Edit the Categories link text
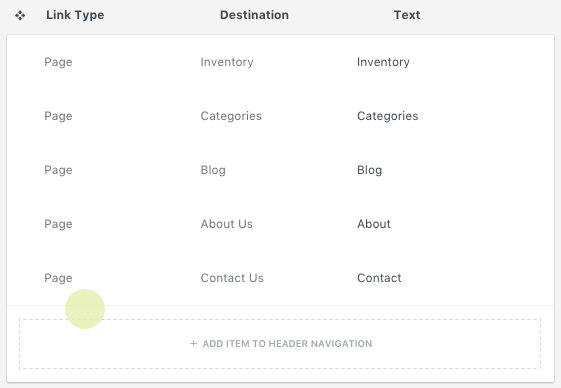561x388 pixels. click(x=387, y=116)
